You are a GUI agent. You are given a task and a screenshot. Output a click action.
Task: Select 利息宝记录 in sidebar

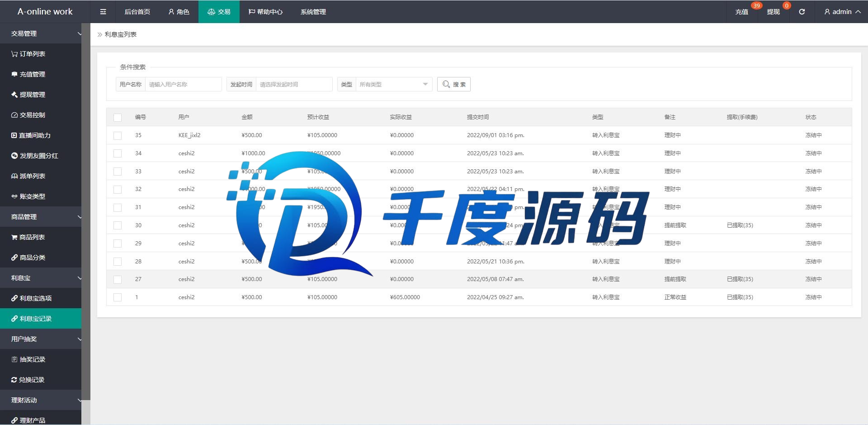(41, 319)
